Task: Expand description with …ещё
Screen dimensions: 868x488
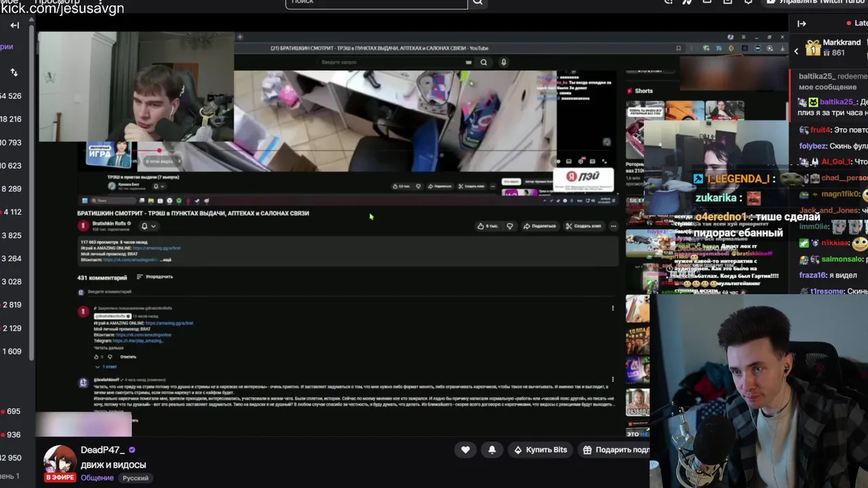Action: (x=165, y=260)
